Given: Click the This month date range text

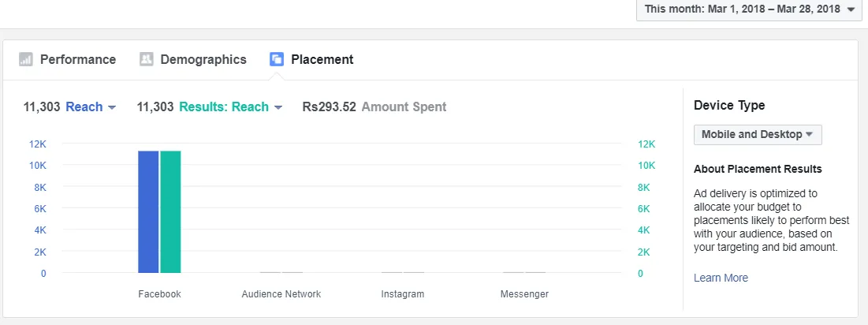Looking at the screenshot, I should [x=743, y=9].
